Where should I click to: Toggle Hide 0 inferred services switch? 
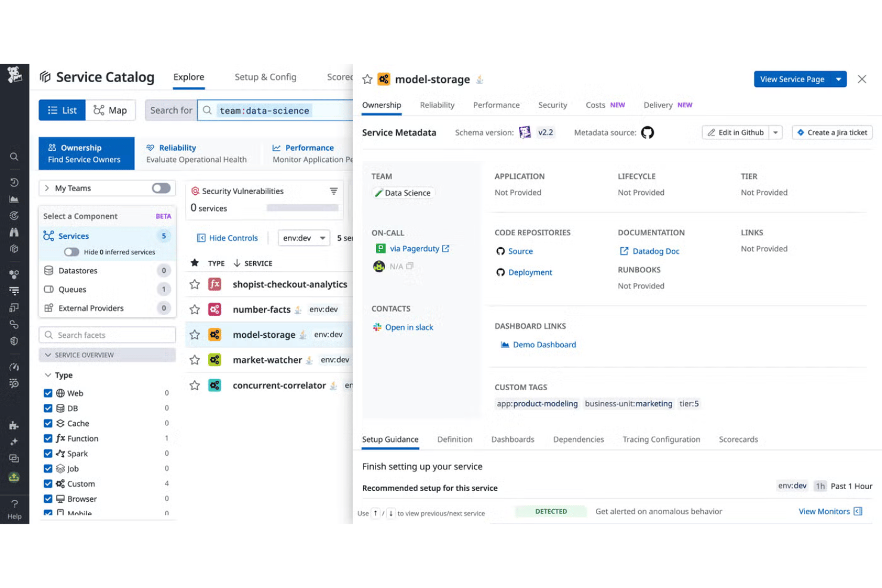tap(72, 252)
